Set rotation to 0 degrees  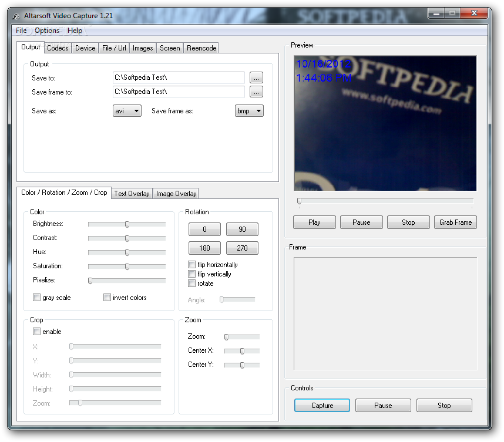(x=205, y=230)
